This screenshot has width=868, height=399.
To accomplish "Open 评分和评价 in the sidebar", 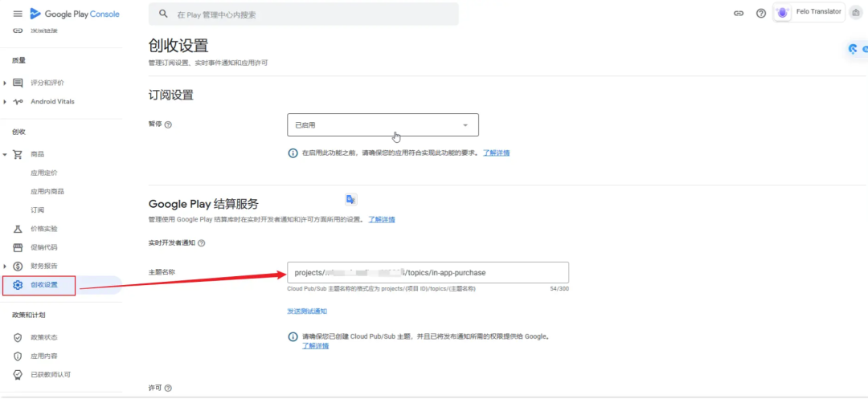I will (x=47, y=83).
